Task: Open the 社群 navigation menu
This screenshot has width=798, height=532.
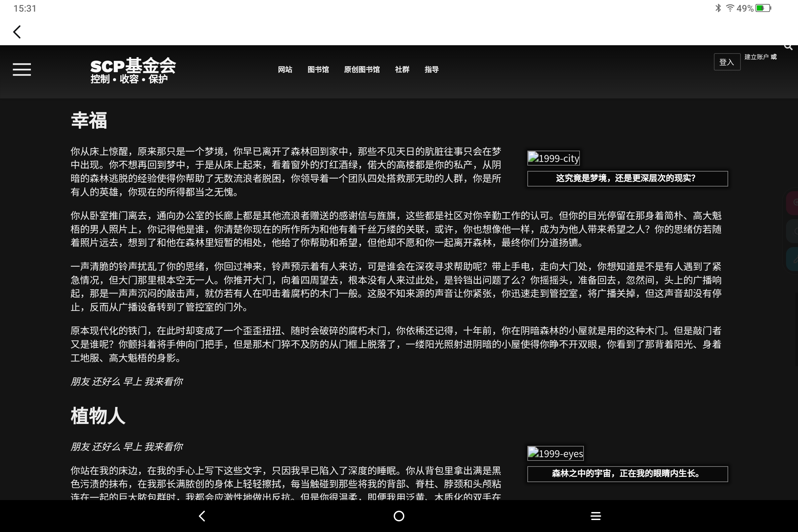Action: 402,69
